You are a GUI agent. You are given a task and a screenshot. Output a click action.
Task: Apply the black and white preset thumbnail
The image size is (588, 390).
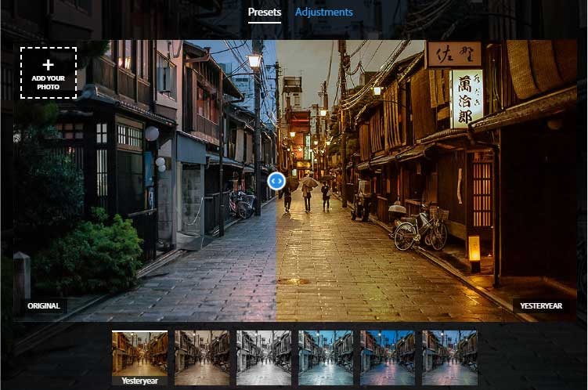264,358
